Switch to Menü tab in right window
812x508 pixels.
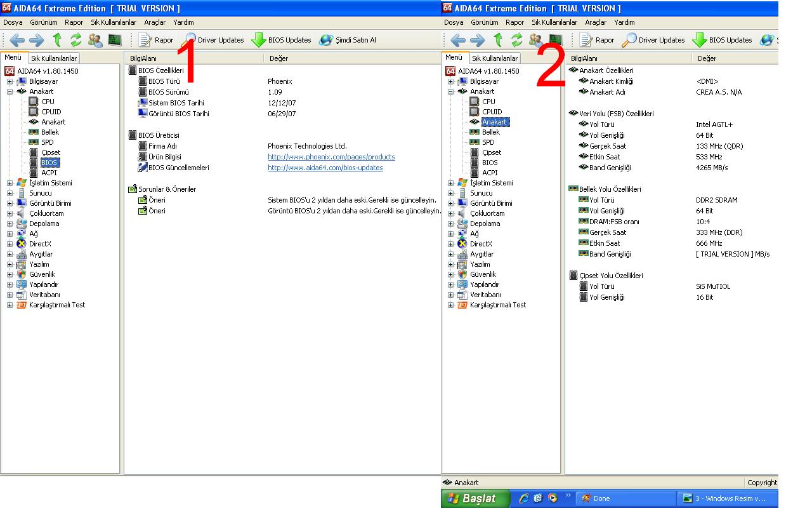click(x=454, y=57)
